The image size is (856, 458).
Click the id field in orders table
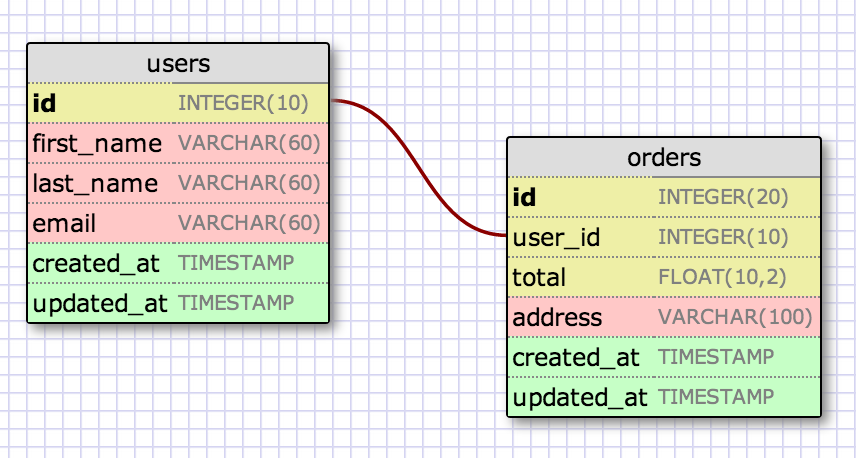(525, 197)
